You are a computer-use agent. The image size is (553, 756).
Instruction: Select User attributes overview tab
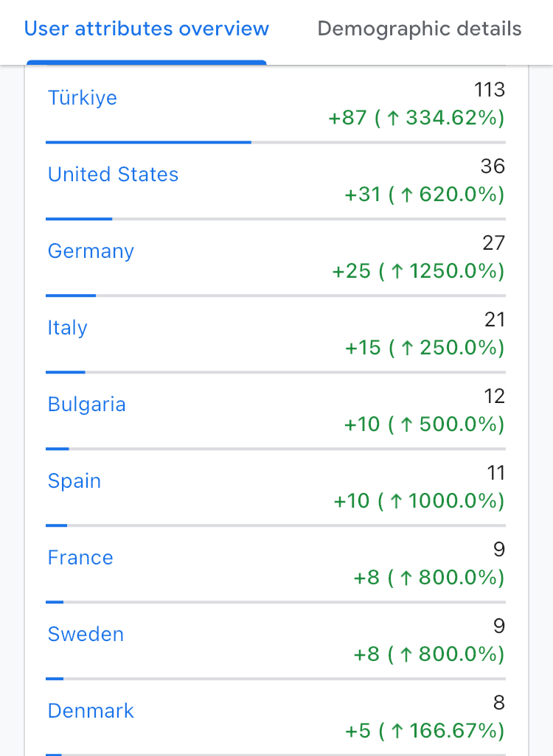tap(147, 29)
